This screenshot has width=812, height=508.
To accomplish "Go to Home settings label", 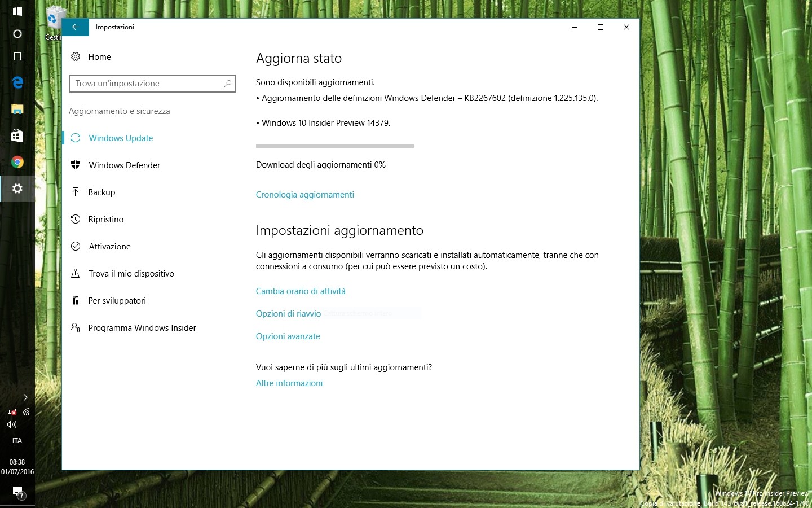I will [100, 56].
